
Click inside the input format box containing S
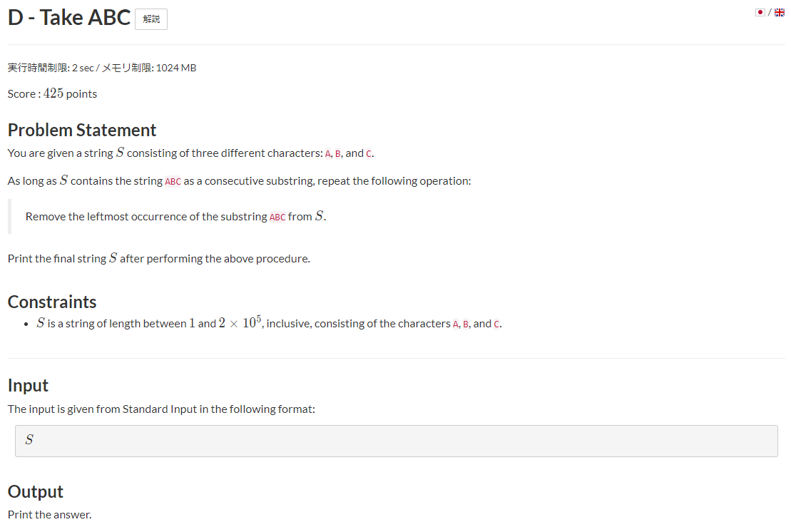pos(397,441)
